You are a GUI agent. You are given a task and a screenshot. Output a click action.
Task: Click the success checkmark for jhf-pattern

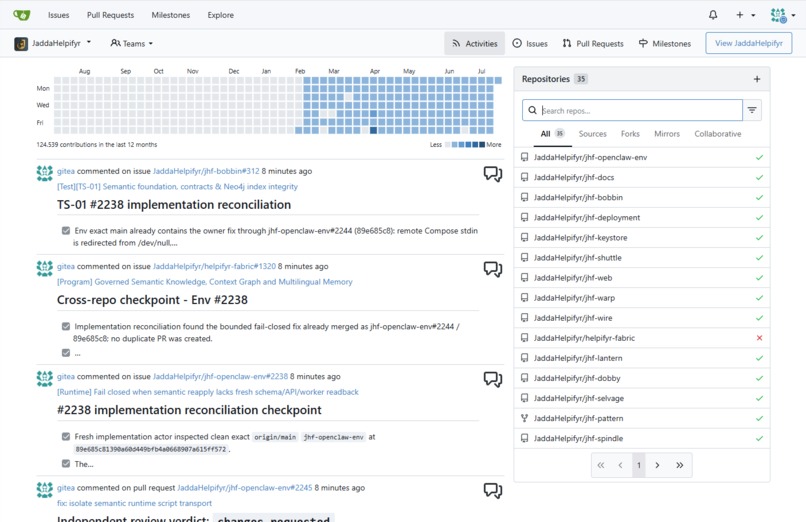pyautogui.click(x=759, y=418)
